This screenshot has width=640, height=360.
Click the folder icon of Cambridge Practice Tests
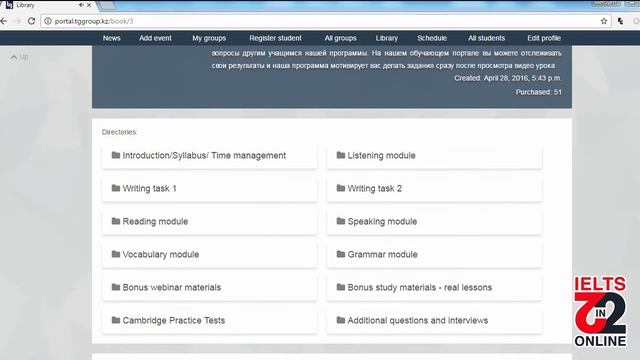116,320
